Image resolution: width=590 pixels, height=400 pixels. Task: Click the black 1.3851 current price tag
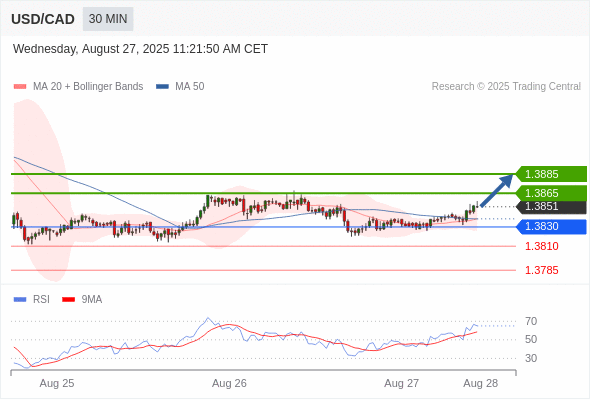tap(551, 207)
